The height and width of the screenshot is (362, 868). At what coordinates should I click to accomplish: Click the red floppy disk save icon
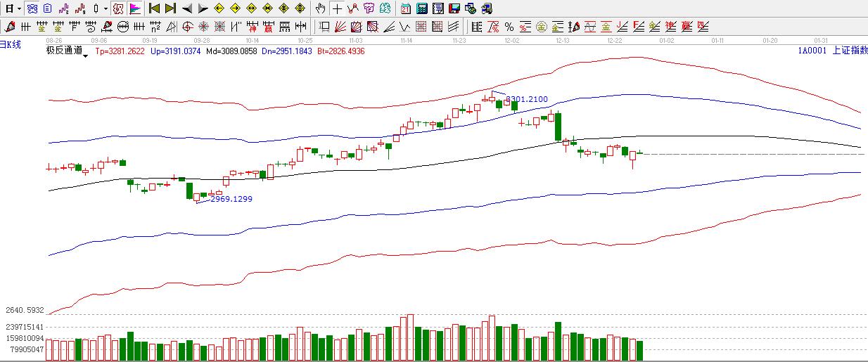454,9
